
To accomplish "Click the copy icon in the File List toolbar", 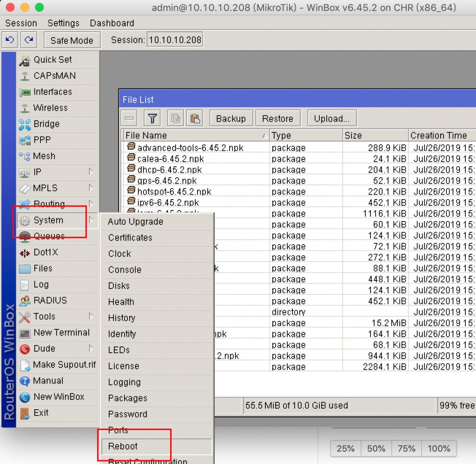I will [x=175, y=118].
